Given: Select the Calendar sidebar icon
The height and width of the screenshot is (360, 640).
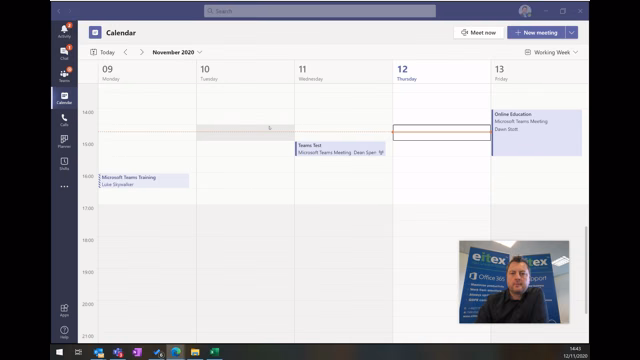Looking at the screenshot, I should [x=64, y=98].
